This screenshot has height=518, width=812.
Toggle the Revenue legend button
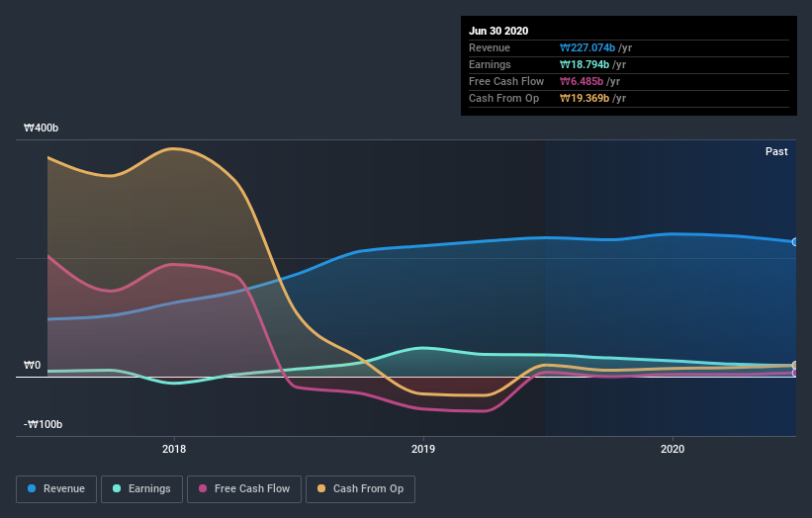pos(56,489)
